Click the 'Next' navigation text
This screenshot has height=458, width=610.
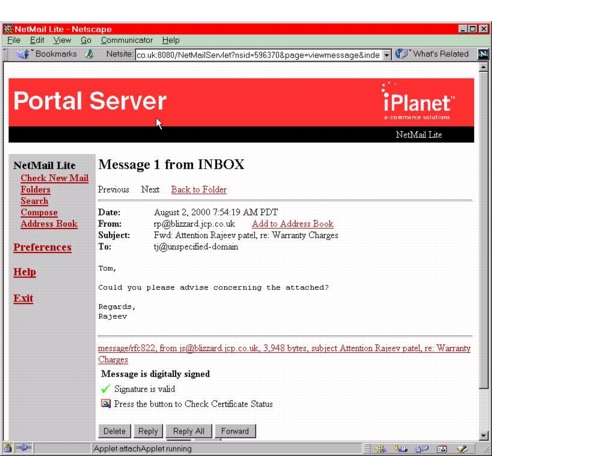point(150,190)
